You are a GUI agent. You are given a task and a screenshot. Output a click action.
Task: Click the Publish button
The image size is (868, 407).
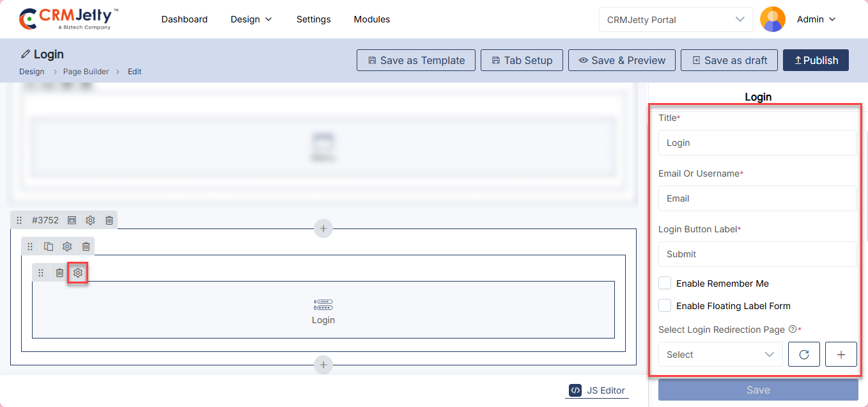pos(816,60)
